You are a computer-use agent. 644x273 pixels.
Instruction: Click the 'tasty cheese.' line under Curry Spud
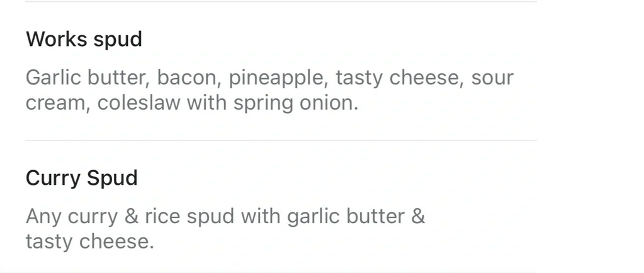(x=89, y=241)
